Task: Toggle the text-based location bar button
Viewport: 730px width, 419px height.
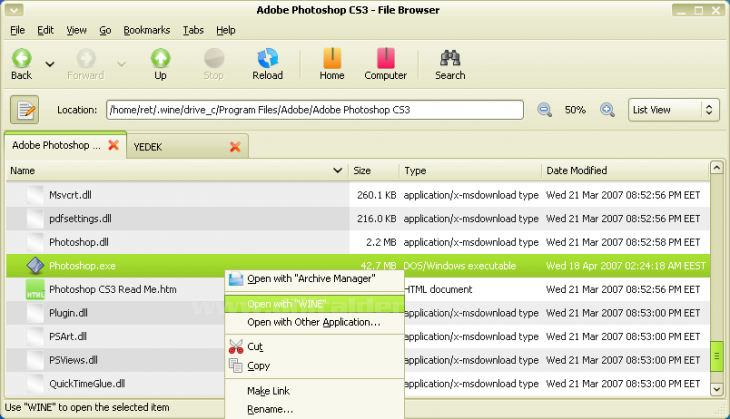Action: (x=25, y=110)
